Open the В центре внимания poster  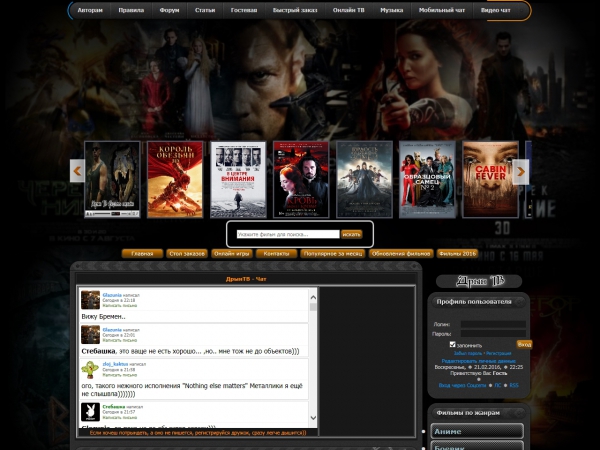coord(238,179)
